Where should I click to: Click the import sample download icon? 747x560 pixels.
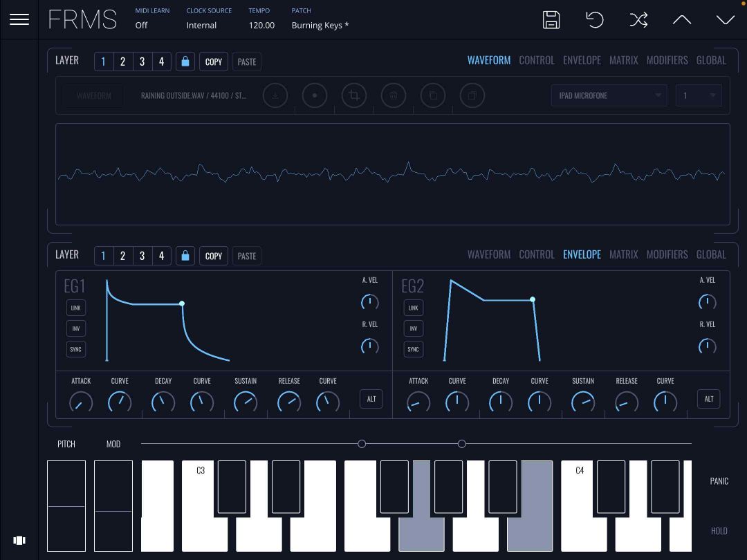[x=275, y=95]
